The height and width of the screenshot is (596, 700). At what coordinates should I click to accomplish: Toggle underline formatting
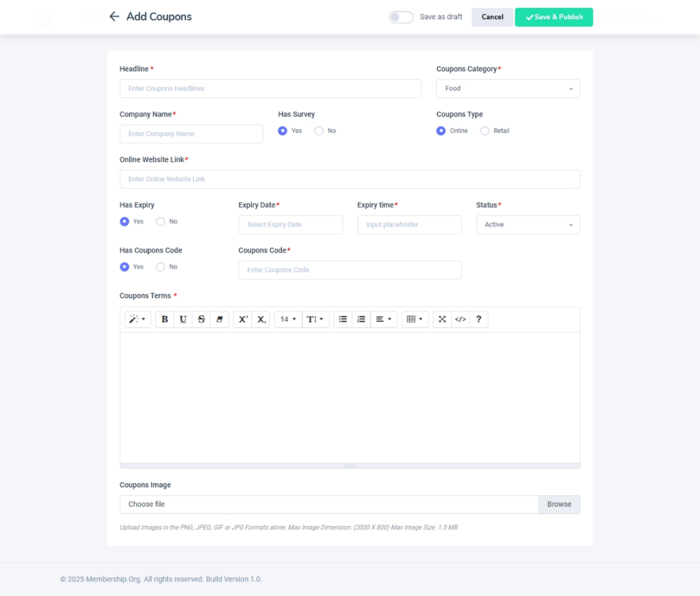click(x=183, y=319)
